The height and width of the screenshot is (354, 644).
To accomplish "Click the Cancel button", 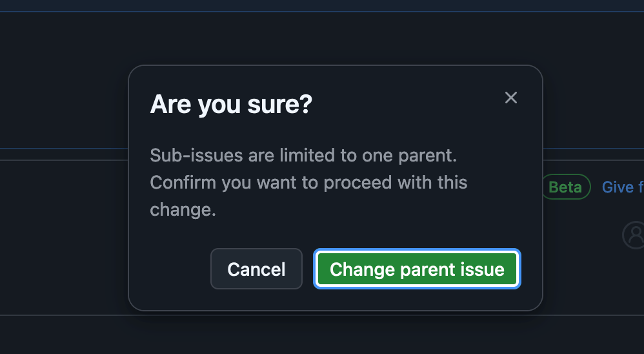I will (x=256, y=269).
